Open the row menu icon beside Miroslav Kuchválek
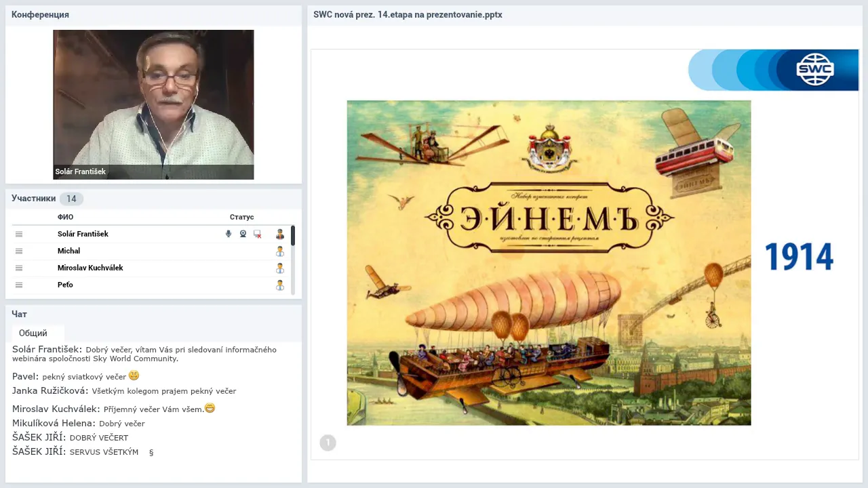Image resolution: width=868 pixels, height=488 pixels. point(19,268)
